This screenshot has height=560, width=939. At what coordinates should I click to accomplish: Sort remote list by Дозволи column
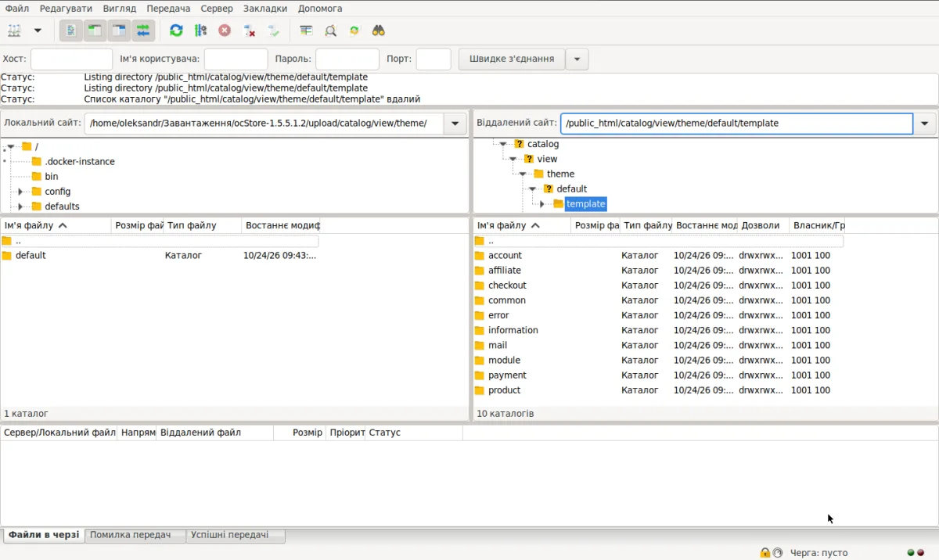click(x=763, y=225)
